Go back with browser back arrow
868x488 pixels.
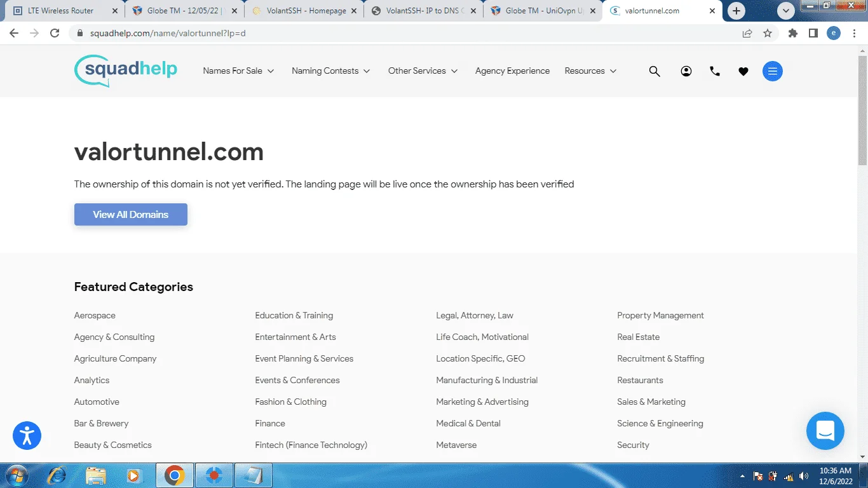[x=14, y=33]
